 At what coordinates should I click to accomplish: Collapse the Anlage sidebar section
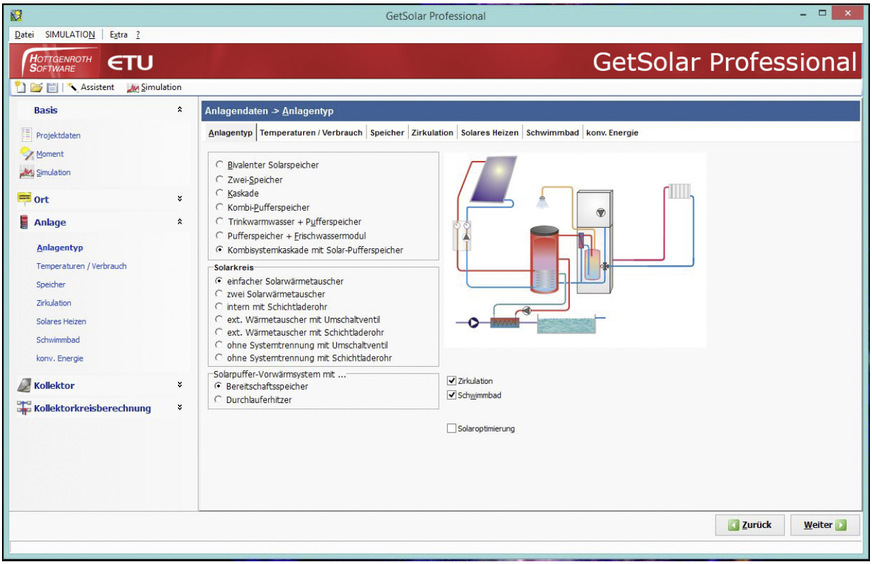(180, 222)
